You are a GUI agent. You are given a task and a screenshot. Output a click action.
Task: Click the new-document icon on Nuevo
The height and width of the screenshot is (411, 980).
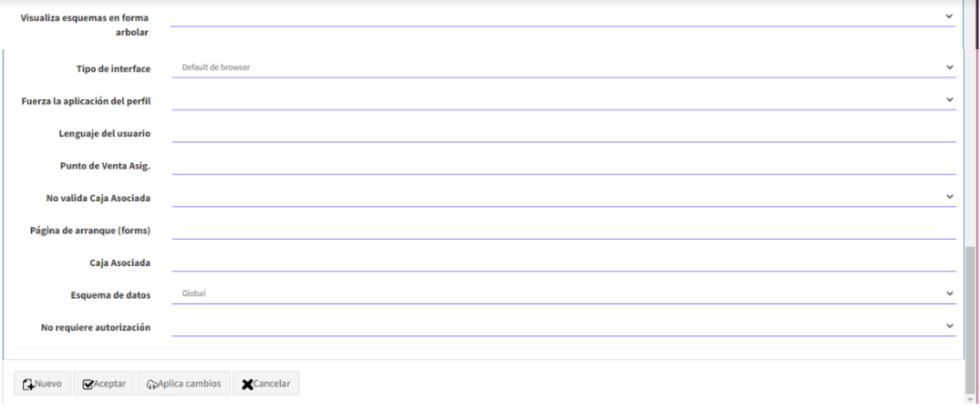[28, 385]
